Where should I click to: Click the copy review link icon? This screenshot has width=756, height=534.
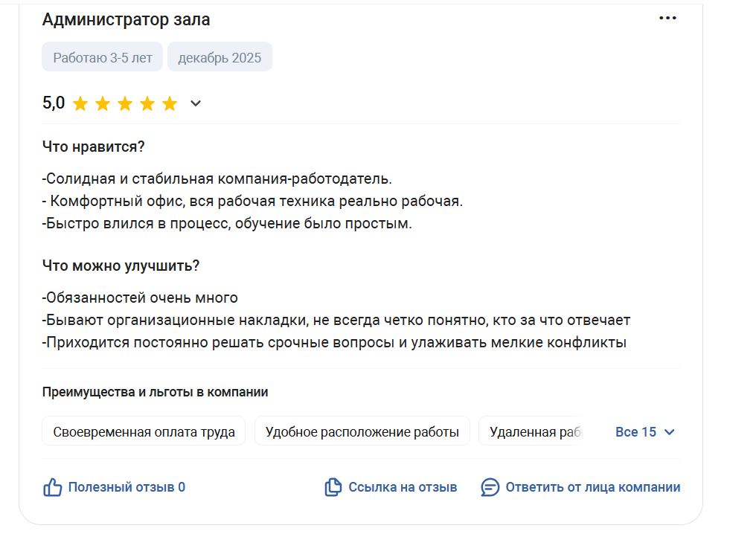[333, 488]
